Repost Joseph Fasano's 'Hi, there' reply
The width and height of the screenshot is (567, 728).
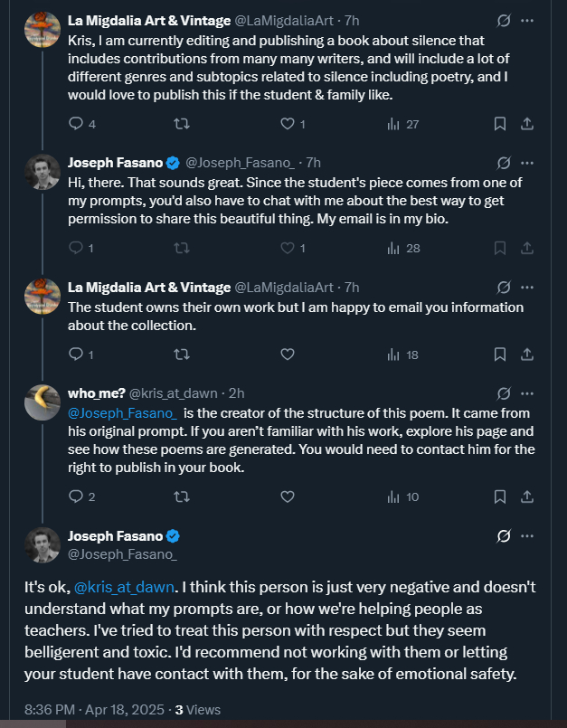[x=181, y=248]
